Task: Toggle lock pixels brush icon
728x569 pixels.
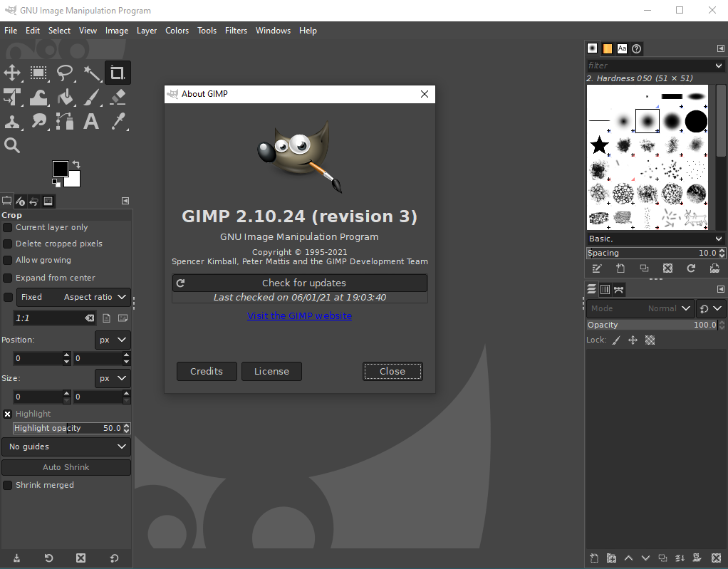Action: [616, 340]
